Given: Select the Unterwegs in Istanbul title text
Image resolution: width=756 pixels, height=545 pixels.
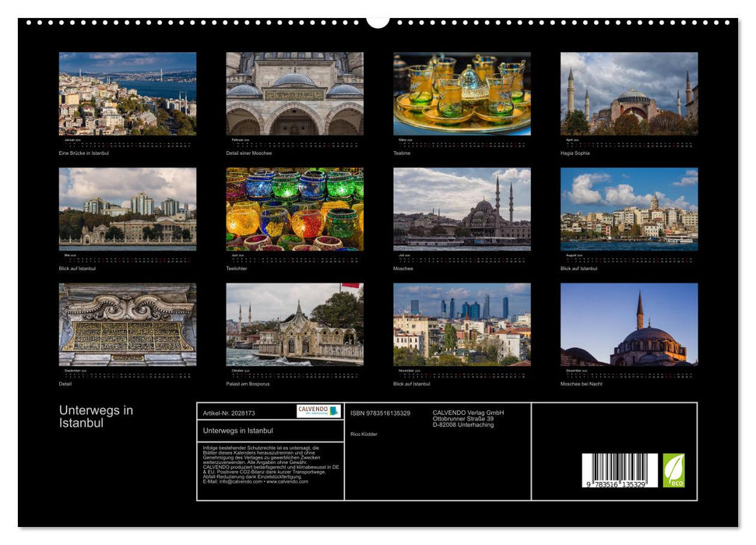Looking at the screenshot, I should [x=95, y=414].
